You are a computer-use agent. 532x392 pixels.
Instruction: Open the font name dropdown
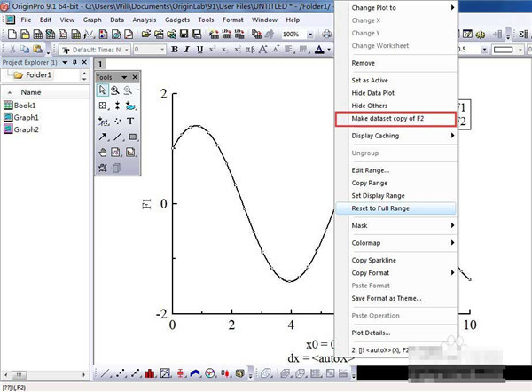[127, 50]
